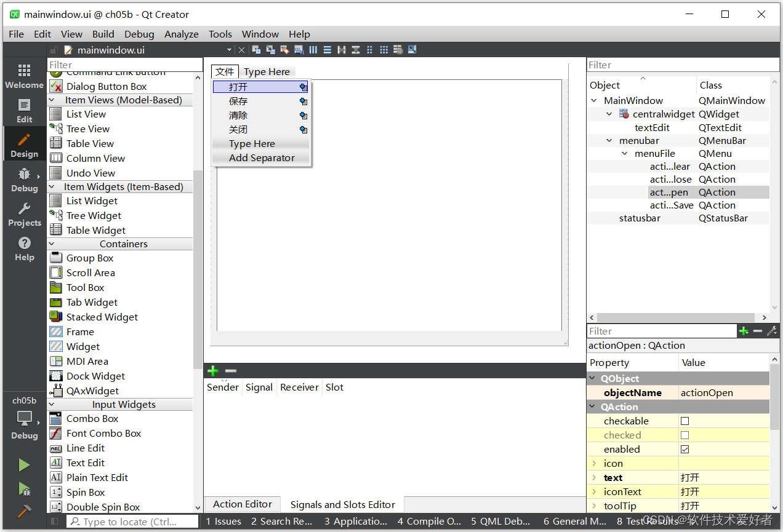
Task: Build the project with the hammer icon
Action: coord(24,511)
